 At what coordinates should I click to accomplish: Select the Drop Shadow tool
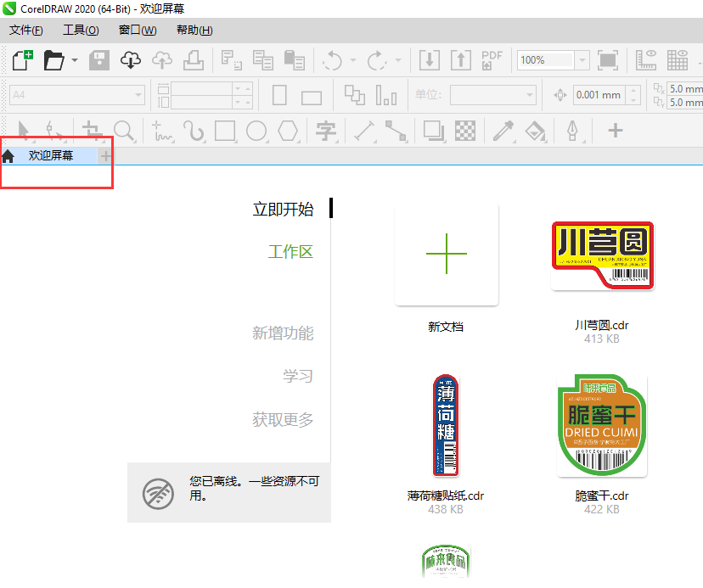coord(434,131)
